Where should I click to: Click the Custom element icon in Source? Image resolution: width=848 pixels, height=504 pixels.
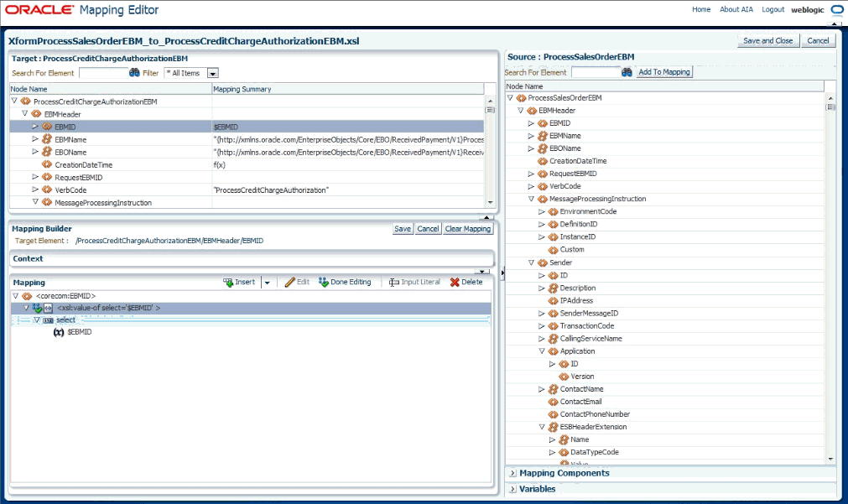(553, 250)
